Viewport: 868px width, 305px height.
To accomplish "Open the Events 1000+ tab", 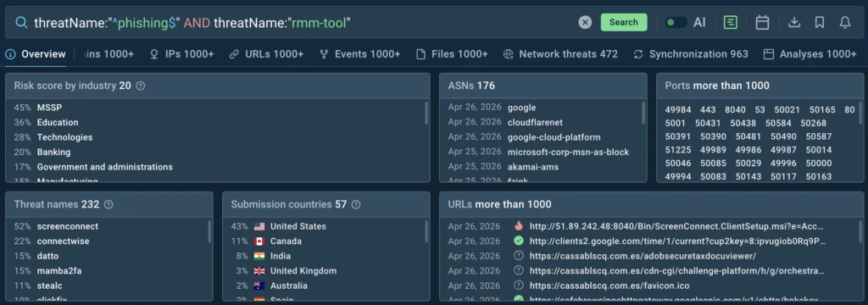I will coord(359,54).
